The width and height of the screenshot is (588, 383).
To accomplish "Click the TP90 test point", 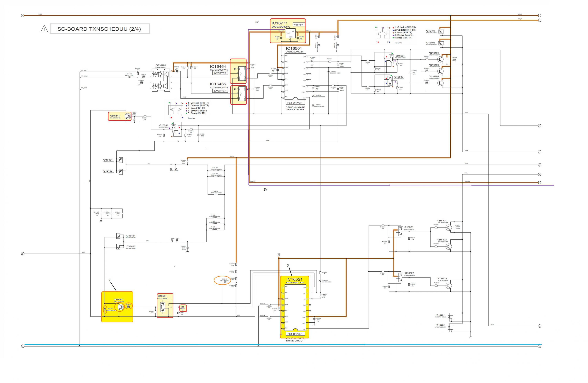I will click(171, 169).
